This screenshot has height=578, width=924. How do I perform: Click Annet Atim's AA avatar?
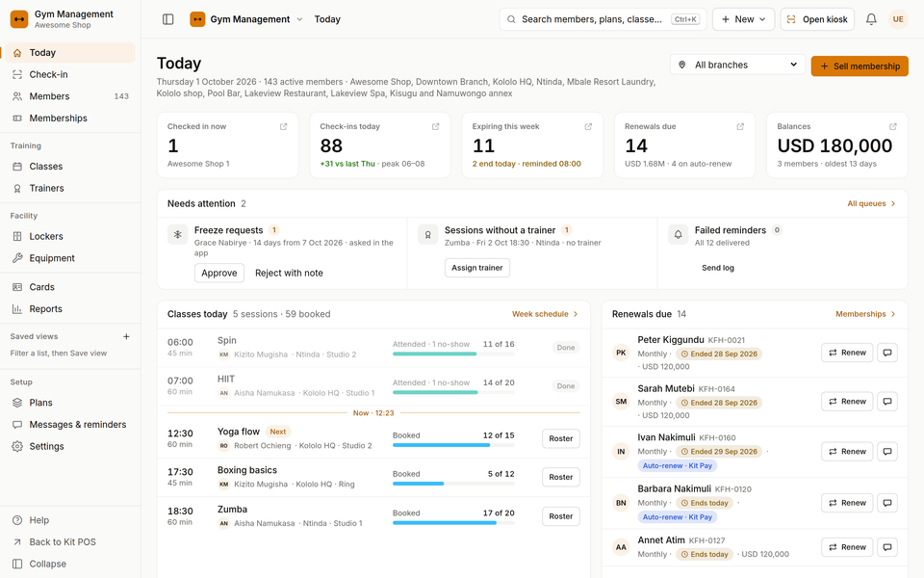[x=621, y=547]
